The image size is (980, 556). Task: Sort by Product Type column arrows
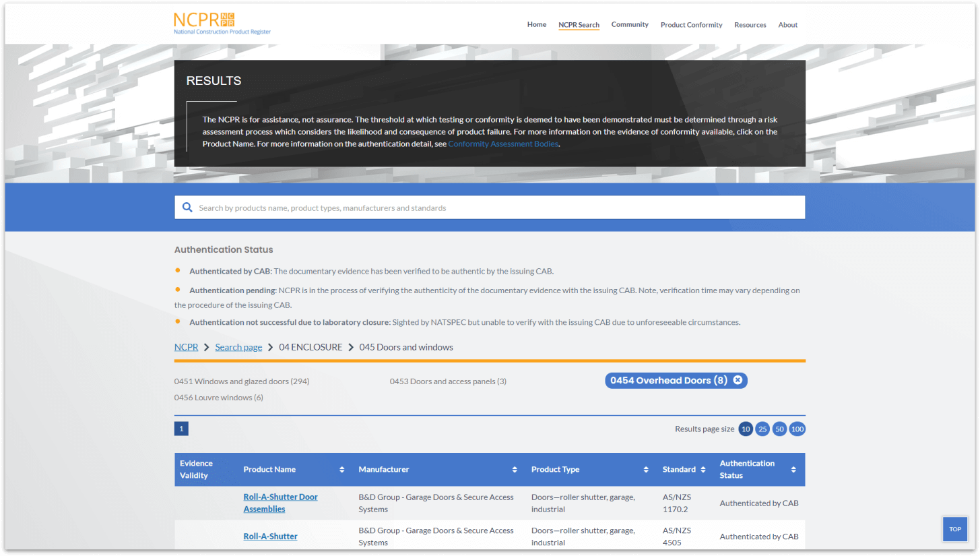tap(646, 470)
